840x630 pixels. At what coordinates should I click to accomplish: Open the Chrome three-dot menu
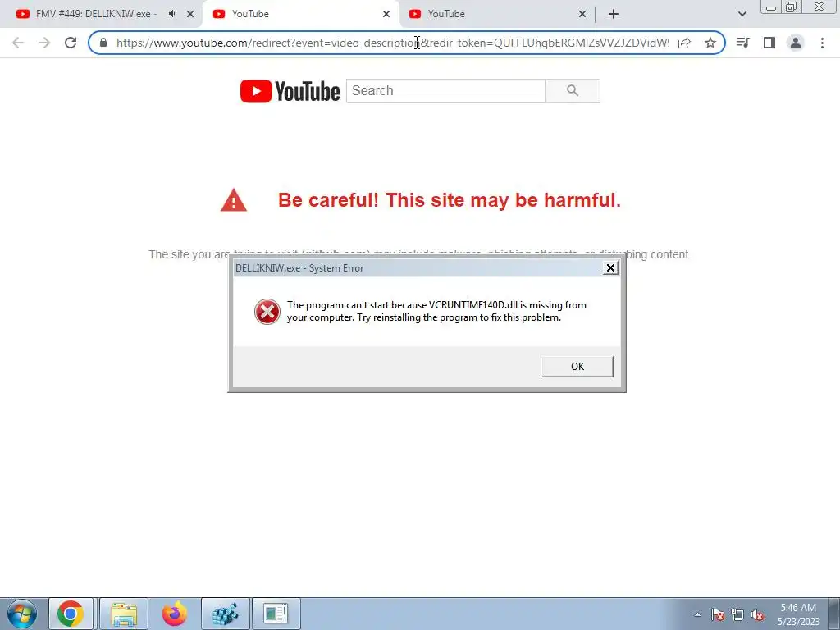pos(822,43)
